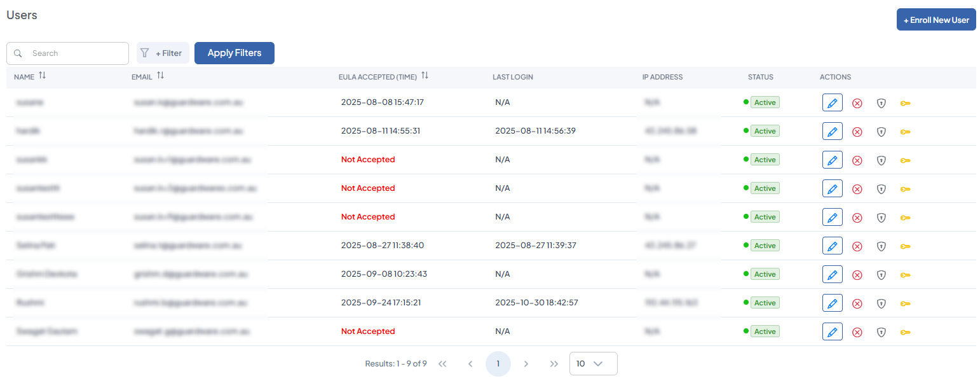Click the yellow key icon for the user with EULA accepted 2025-09-08 10:23:43

(905, 275)
